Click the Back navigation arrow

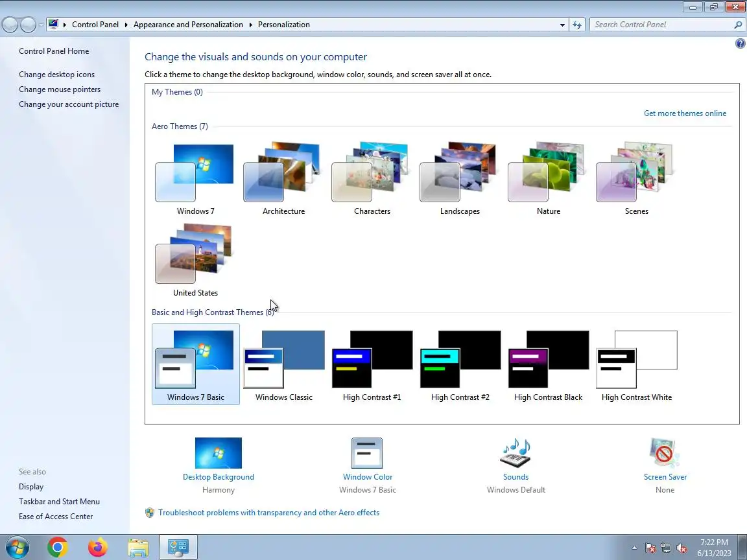coord(10,25)
